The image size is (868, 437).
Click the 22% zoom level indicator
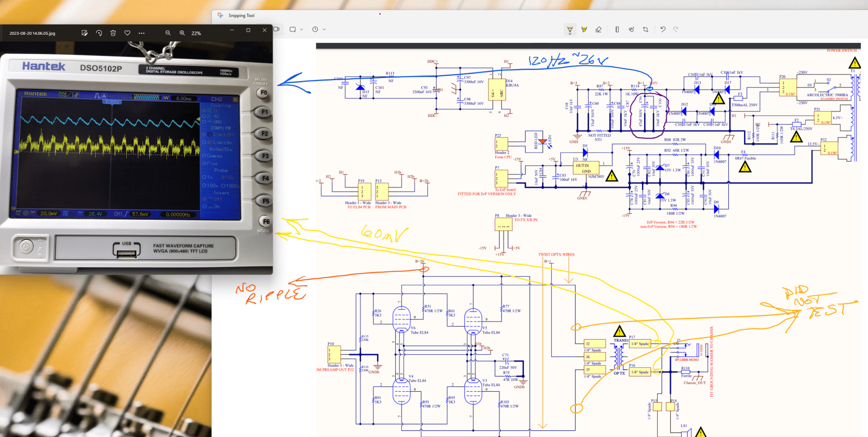click(x=196, y=33)
